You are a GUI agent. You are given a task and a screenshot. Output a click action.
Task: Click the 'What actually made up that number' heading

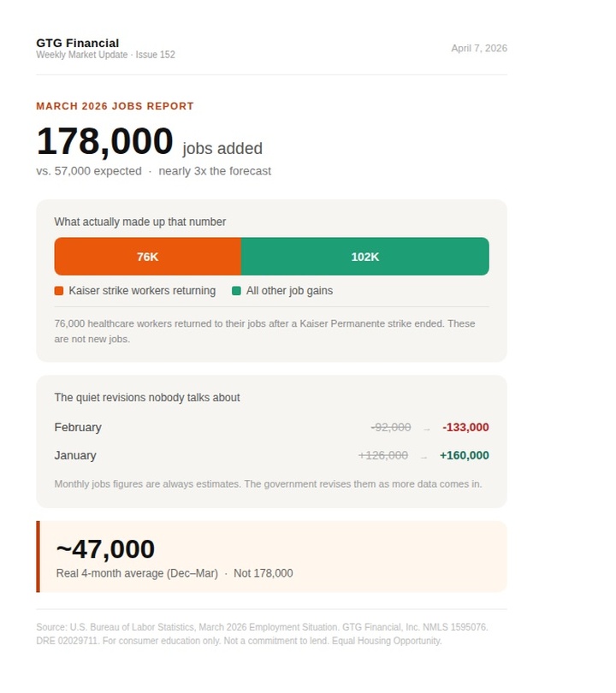pyautogui.click(x=140, y=222)
